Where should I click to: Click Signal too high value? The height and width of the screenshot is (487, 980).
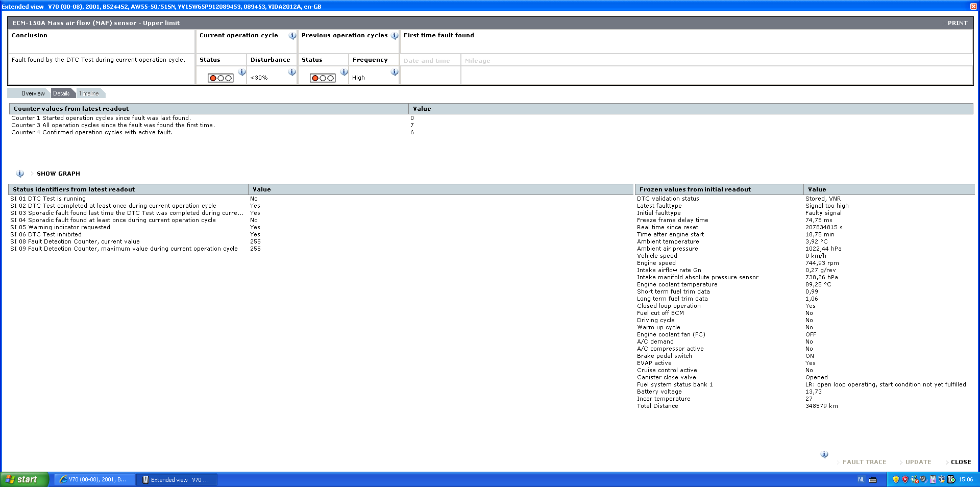click(x=827, y=206)
